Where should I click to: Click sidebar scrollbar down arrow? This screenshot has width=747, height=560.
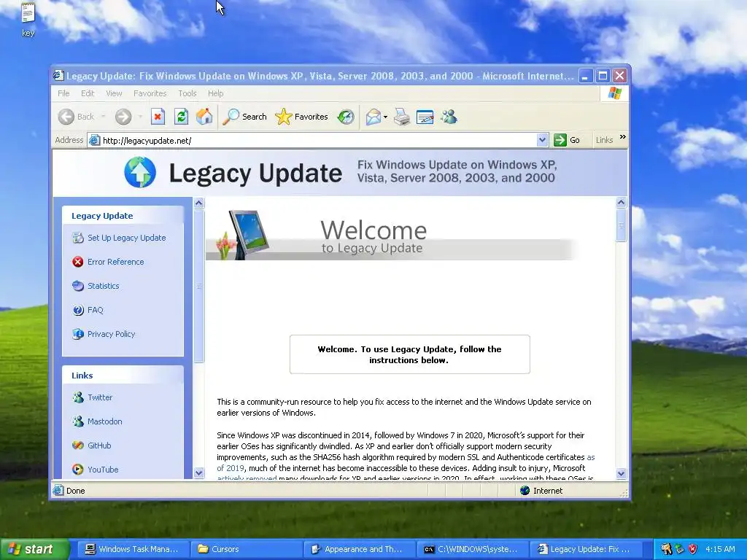[198, 472]
